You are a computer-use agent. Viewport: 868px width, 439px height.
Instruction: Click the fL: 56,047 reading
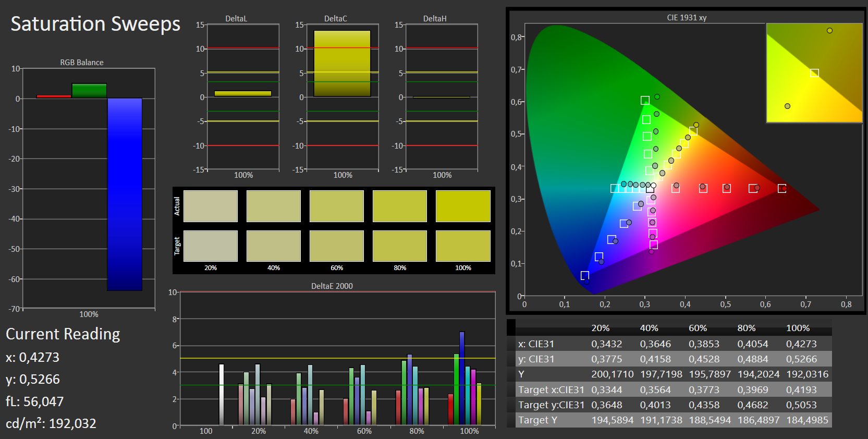pyautogui.click(x=35, y=401)
